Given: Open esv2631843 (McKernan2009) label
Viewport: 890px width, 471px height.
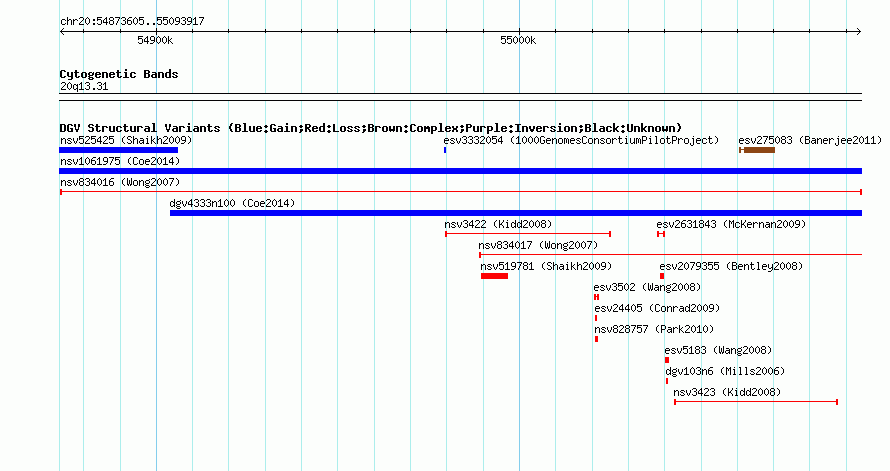Looking at the screenshot, I should [x=731, y=224].
